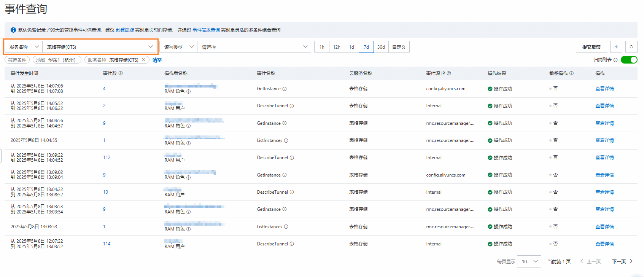Screen dimensions: 644x277
Task: Switch to 自定义 time range
Action: [399, 47]
